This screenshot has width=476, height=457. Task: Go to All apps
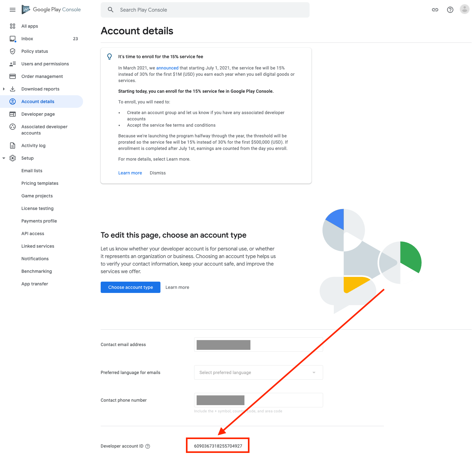[30, 26]
